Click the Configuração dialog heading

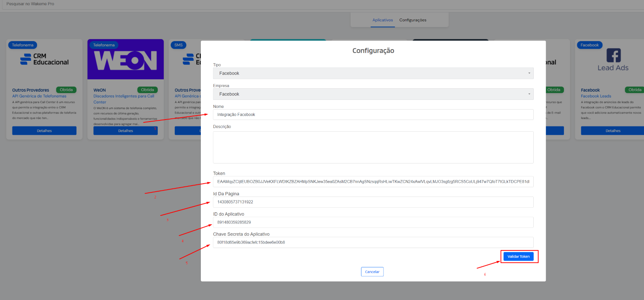click(373, 51)
